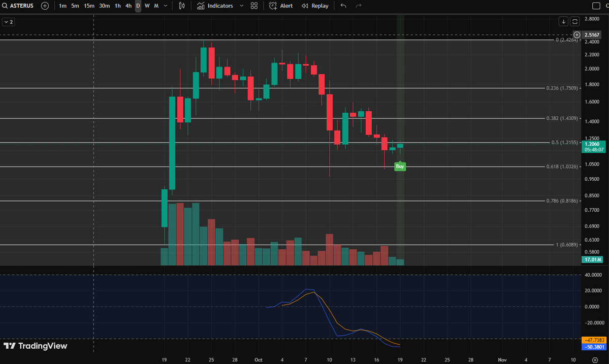Image resolution: width=609 pixels, height=364 pixels.
Task: Select the 1 (0.6089) Fibonacci label
Action: 567,245
